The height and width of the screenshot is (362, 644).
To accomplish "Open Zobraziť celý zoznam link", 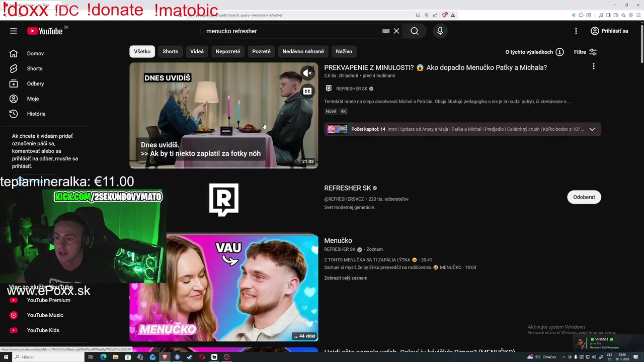I will click(x=346, y=278).
